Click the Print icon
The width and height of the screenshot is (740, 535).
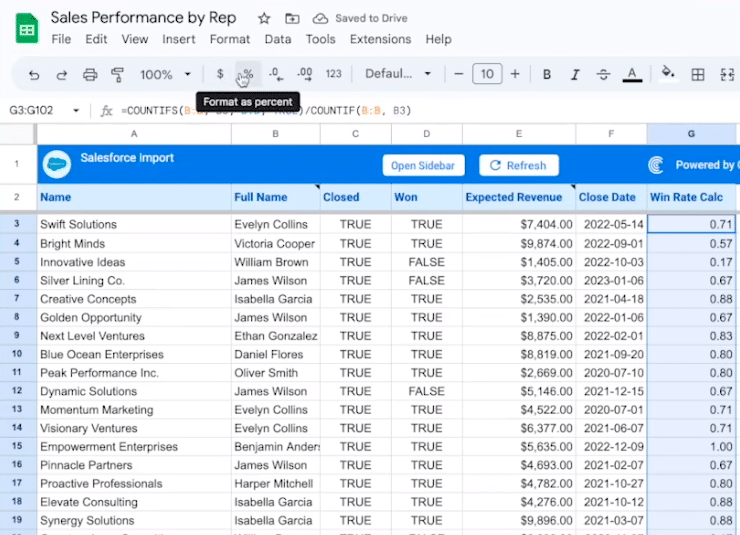click(x=90, y=74)
